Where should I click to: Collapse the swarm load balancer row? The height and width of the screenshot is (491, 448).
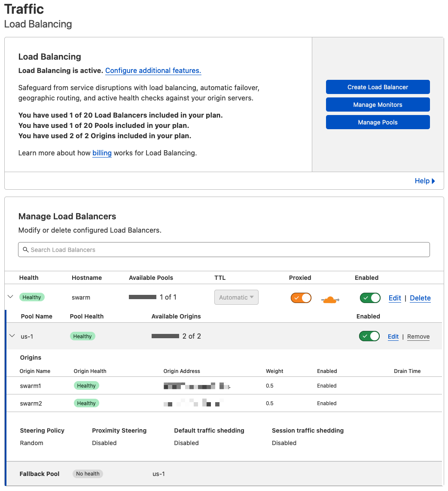[x=10, y=297]
